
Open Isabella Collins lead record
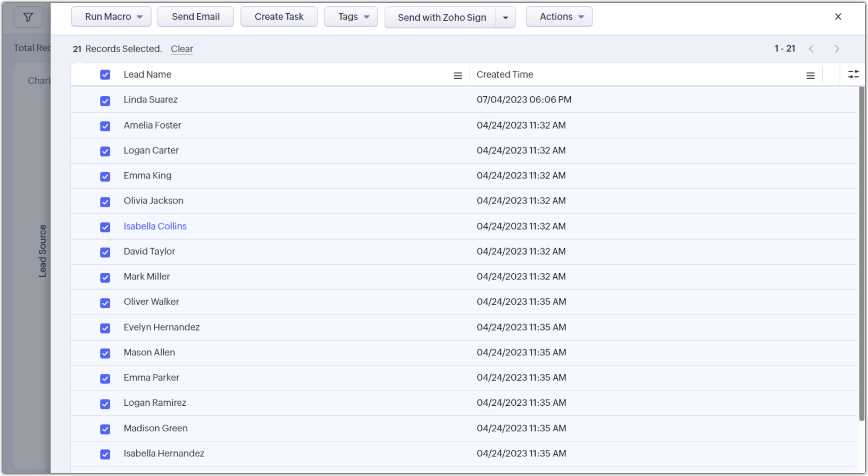coord(155,226)
